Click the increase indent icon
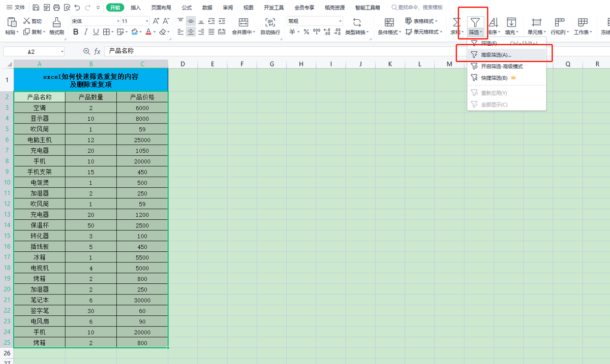 (223, 21)
